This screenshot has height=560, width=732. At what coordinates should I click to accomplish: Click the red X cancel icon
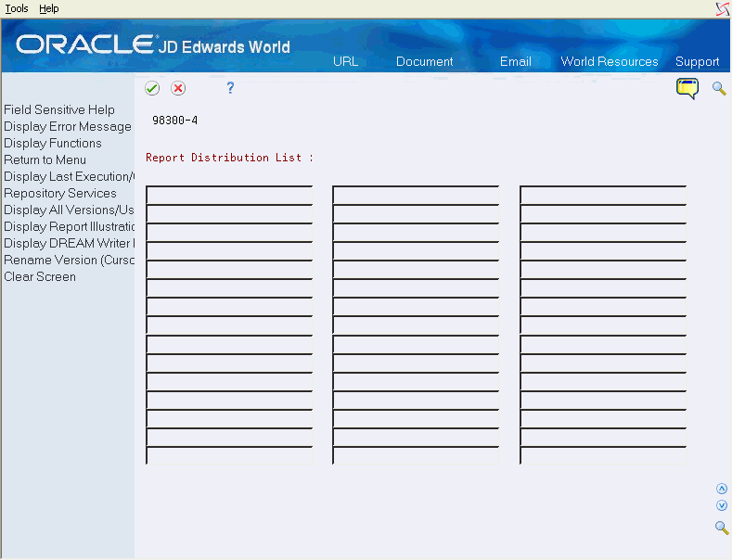coord(178,88)
